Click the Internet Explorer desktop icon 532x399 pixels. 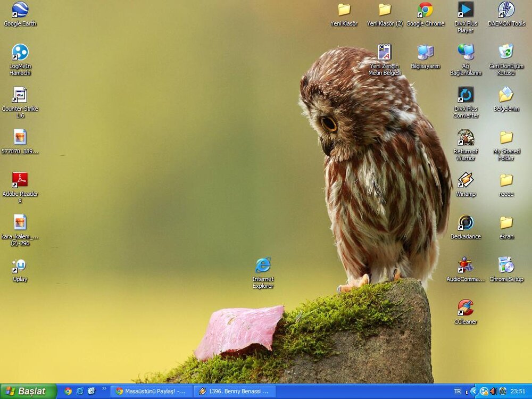point(263,265)
